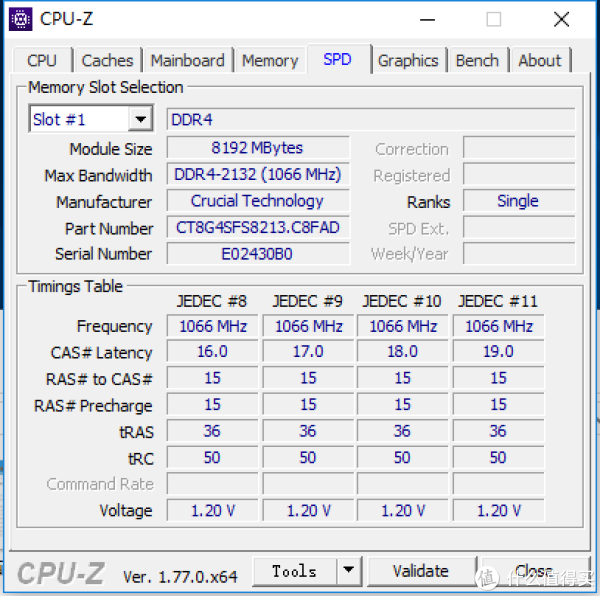Image resolution: width=600 pixels, height=596 pixels.
Task: Click the Single ranks value
Action: coord(519,201)
